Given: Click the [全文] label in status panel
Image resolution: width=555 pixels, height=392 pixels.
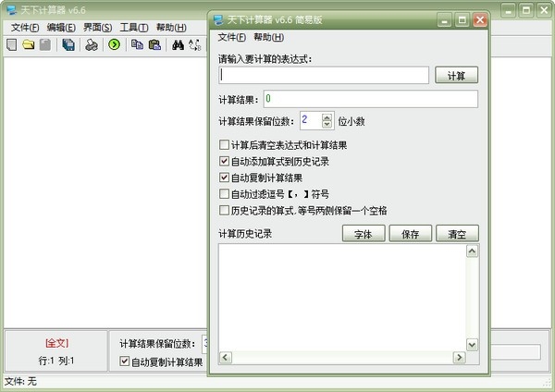Looking at the screenshot, I should click(56, 343).
